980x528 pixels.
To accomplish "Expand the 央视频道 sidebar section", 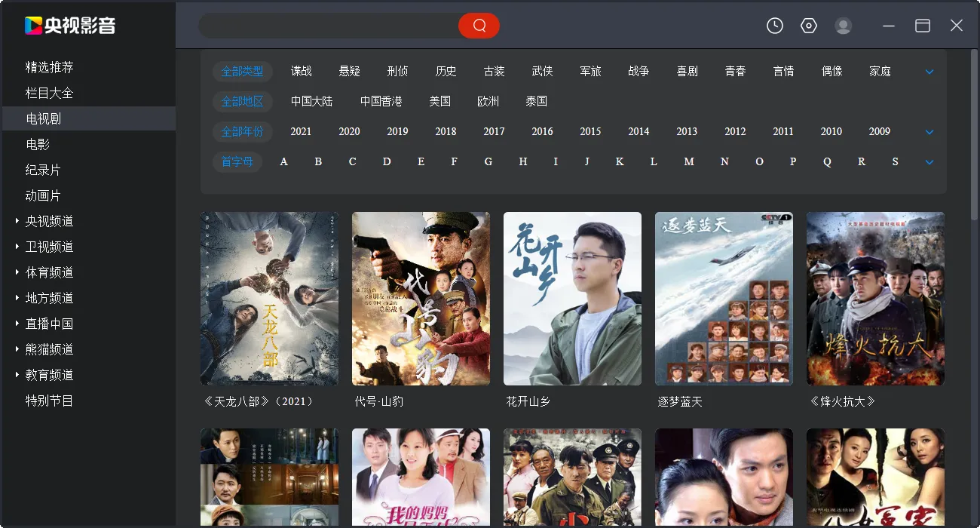I will (47, 220).
